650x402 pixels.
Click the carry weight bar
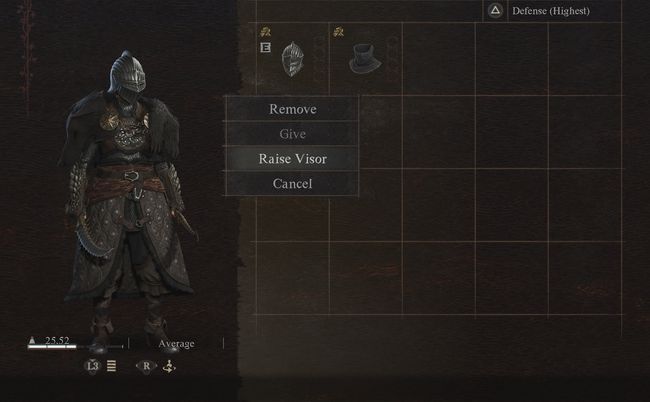click(75, 346)
